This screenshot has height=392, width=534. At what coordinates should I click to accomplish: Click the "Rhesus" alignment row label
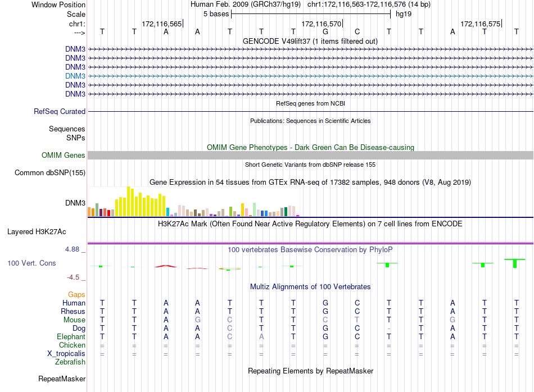tap(73, 311)
